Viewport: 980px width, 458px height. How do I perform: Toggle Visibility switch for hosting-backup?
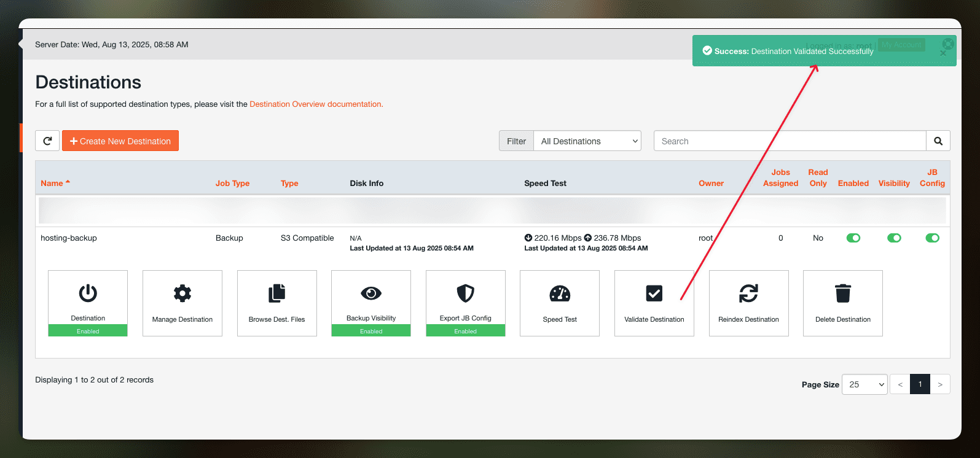point(894,238)
